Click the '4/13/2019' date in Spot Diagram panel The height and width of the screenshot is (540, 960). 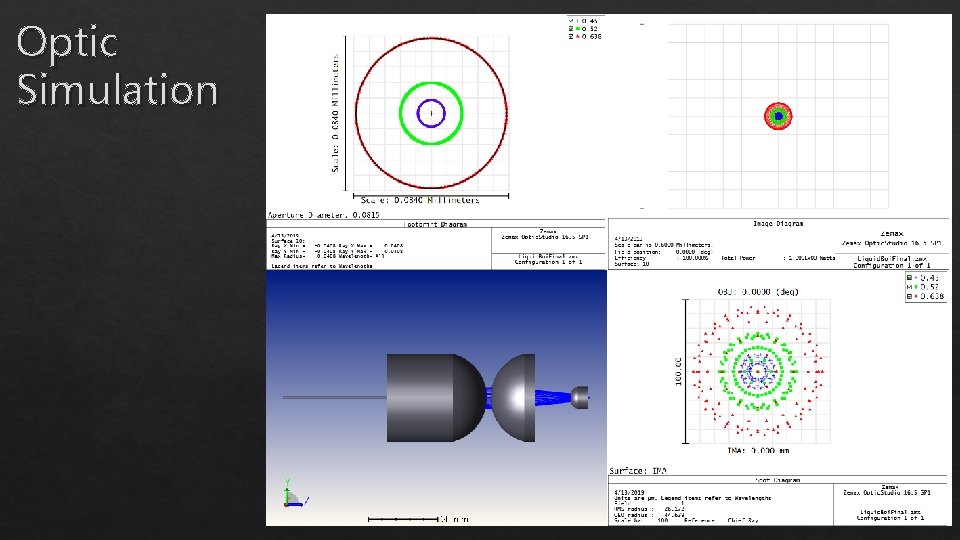click(628, 492)
